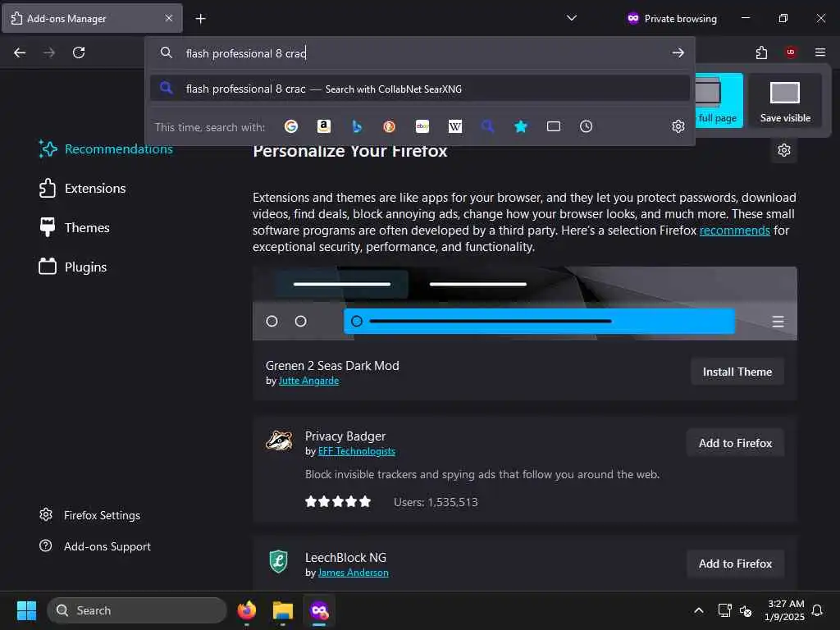
Task: Search history via clock icon
Action: (586, 126)
